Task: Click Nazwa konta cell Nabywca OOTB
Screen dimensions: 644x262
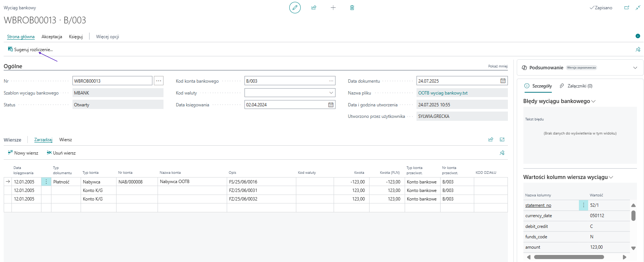Action: [x=192, y=182]
